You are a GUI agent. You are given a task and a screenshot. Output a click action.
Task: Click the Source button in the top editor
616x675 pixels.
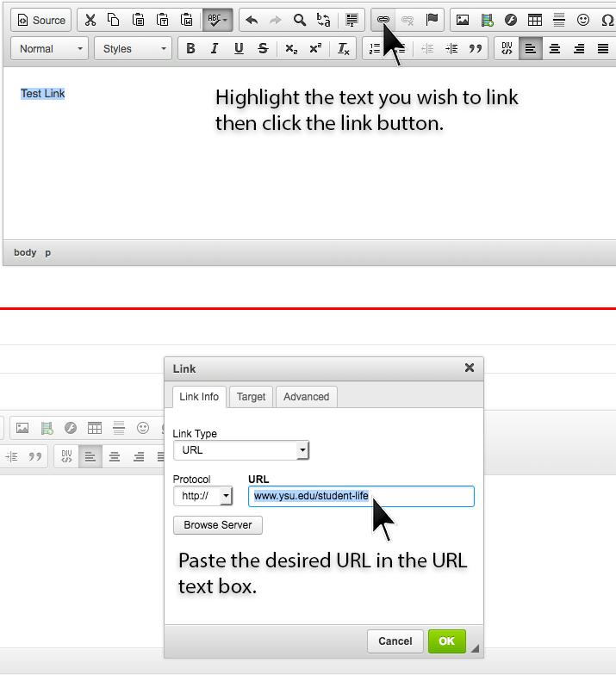coord(41,21)
